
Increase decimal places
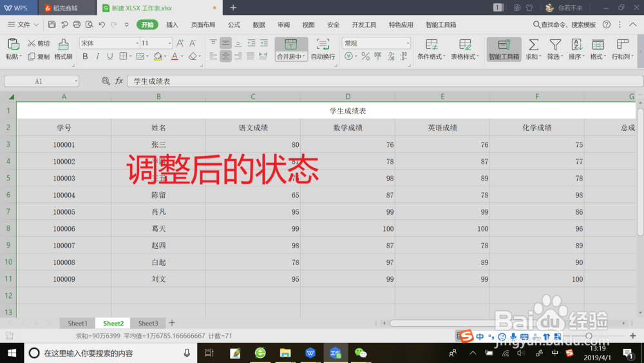point(391,56)
